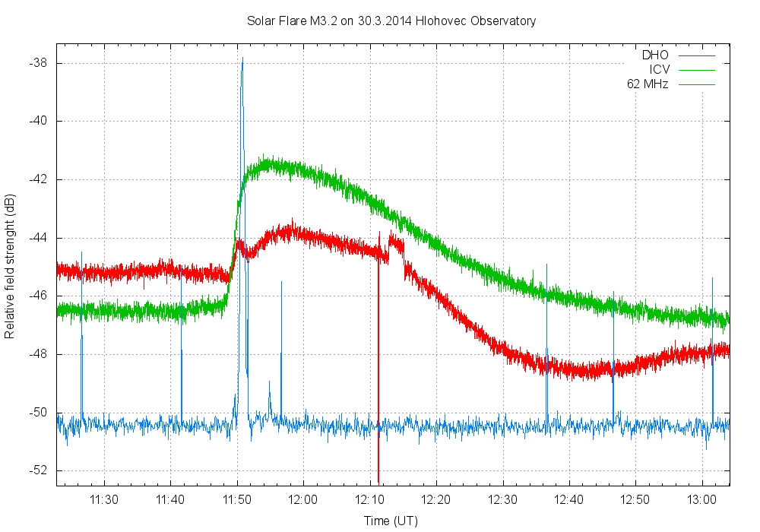The height and width of the screenshot is (532, 760).
Task: Select the 62 MHz legend label
Action: (648, 84)
